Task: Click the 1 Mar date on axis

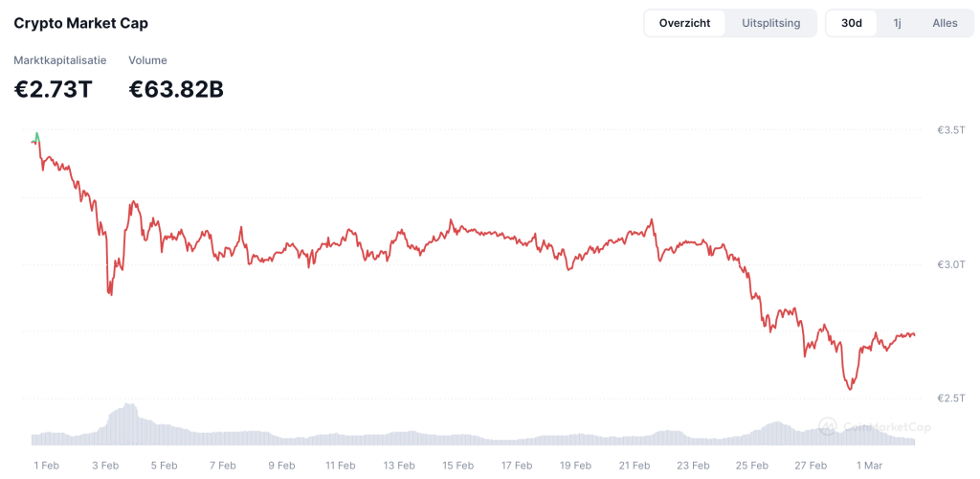Action: click(x=869, y=466)
